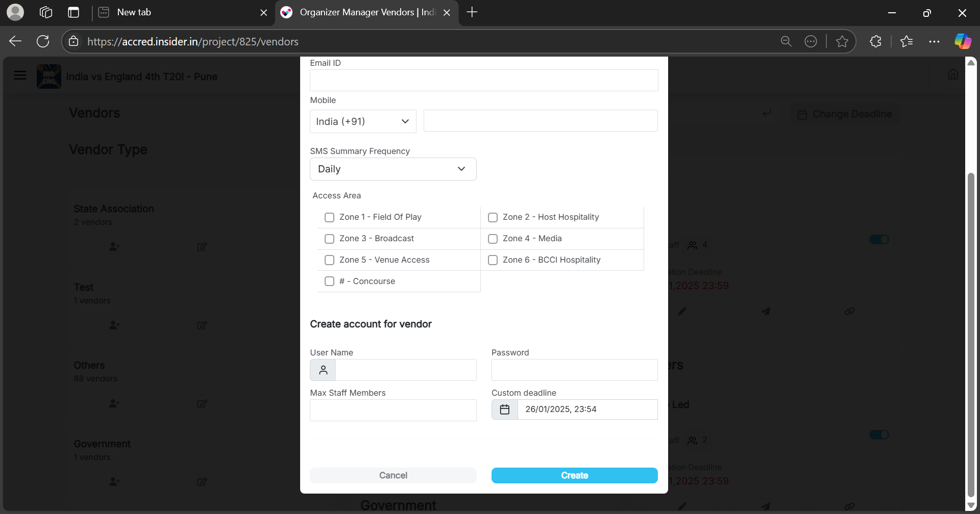Open browser settings and more menu
980x514 pixels.
coord(934,41)
